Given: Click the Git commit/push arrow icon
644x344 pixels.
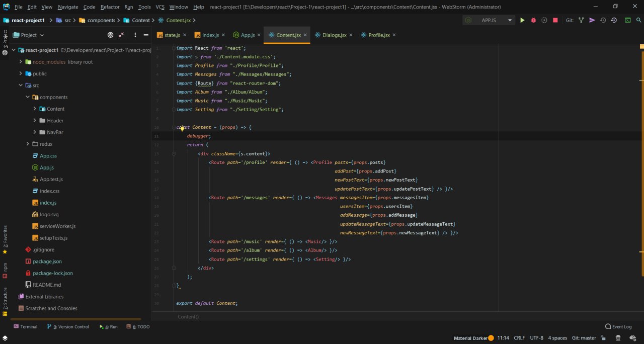Looking at the screenshot, I should point(592,20).
